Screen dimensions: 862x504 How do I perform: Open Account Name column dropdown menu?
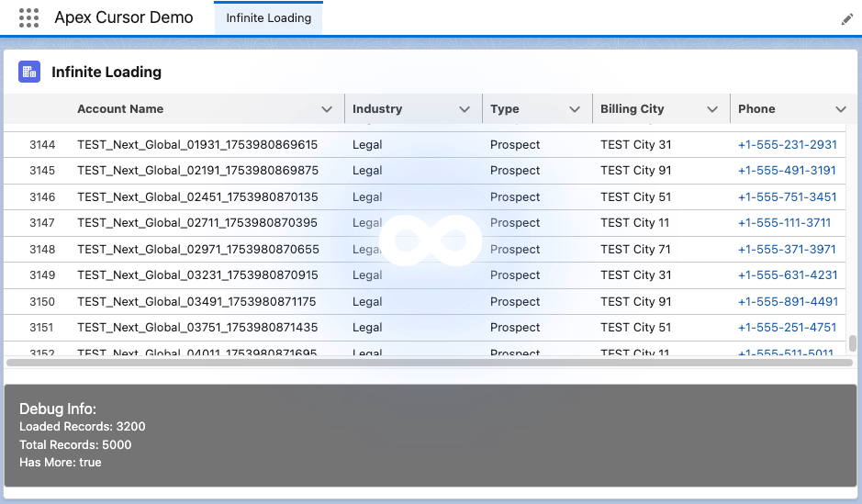327,109
